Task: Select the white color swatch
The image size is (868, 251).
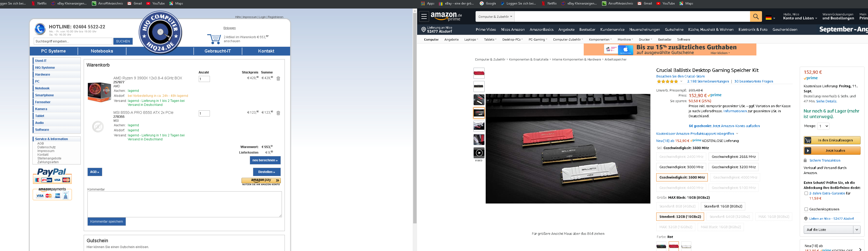Action: coord(686,247)
